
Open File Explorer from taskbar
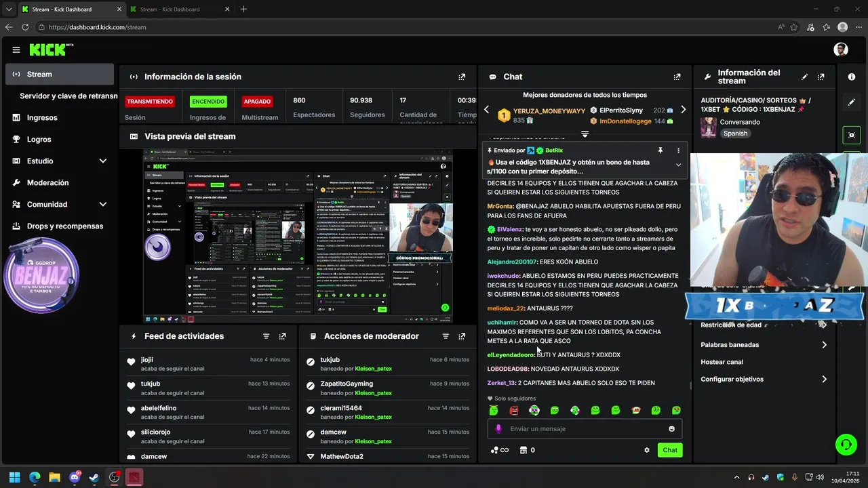coord(54,477)
